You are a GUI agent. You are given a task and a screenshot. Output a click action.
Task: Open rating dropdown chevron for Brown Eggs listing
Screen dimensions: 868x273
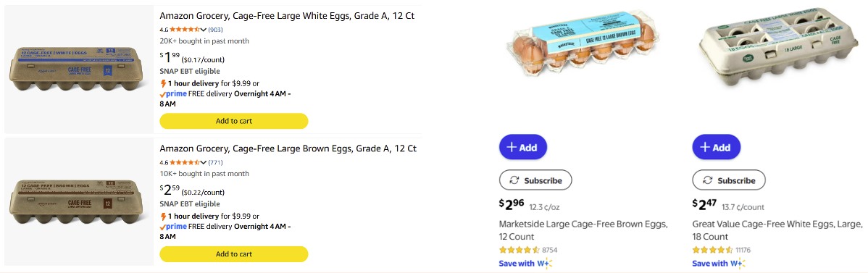click(204, 162)
